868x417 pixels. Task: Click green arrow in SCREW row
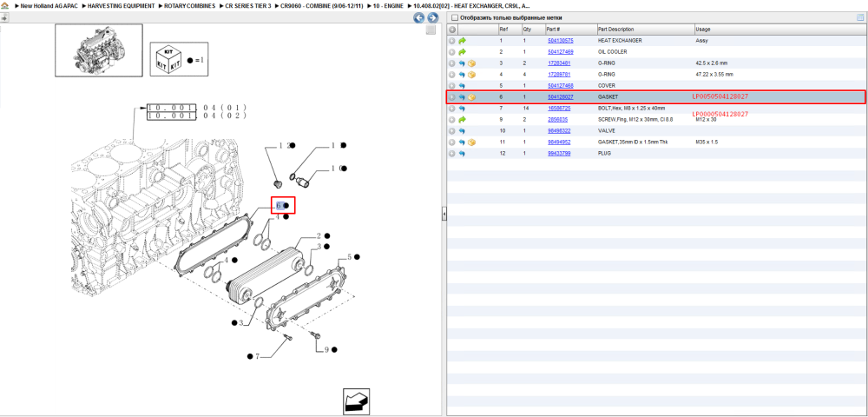tap(463, 120)
